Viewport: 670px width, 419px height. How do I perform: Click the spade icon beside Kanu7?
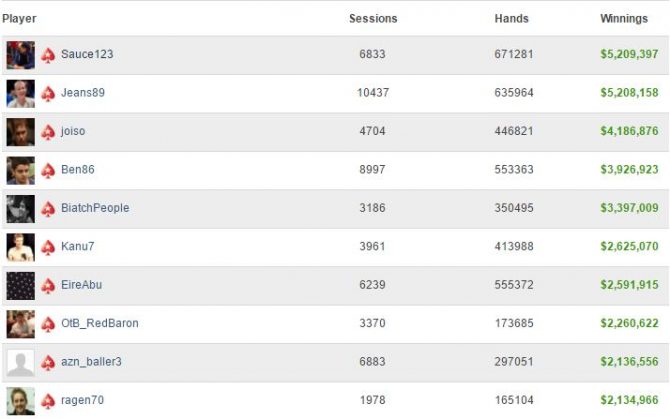pyautogui.click(x=48, y=247)
